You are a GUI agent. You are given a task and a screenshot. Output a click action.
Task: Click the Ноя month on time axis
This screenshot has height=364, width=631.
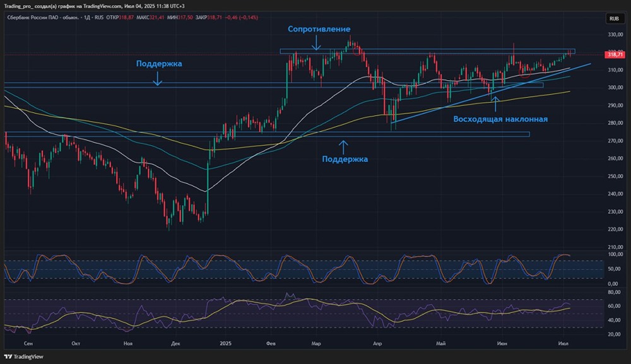coord(128,343)
